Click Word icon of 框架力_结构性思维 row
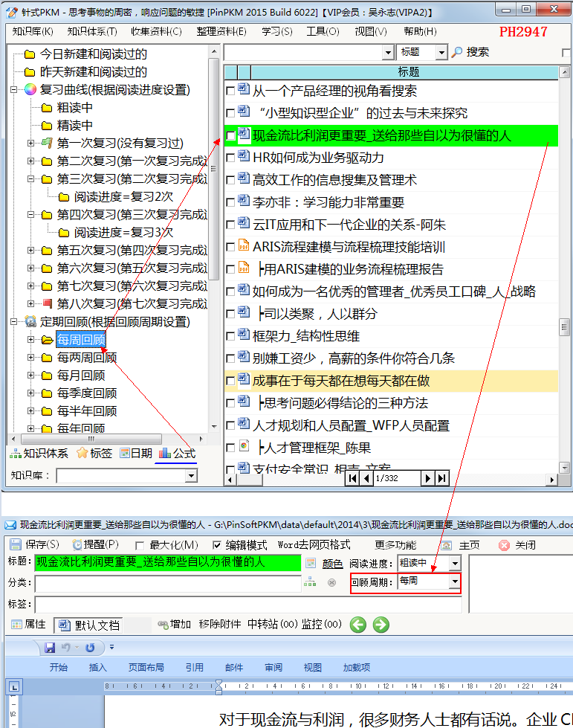This screenshot has height=728, width=573. pyautogui.click(x=244, y=335)
